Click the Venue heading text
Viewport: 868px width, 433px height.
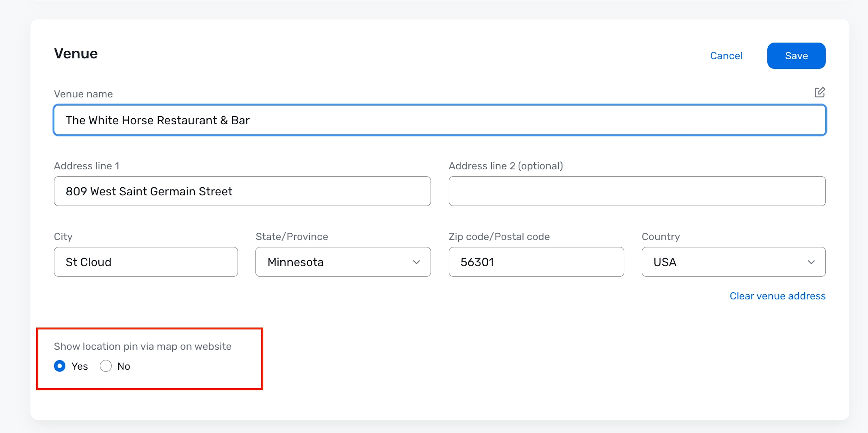tap(76, 54)
